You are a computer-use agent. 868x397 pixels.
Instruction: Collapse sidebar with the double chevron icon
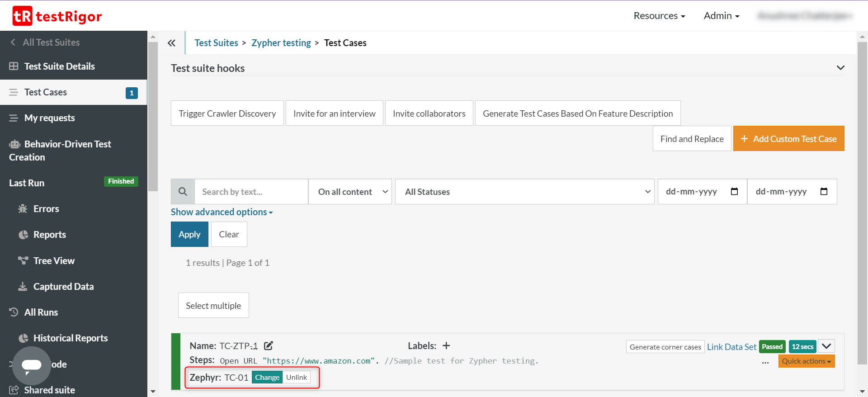[x=171, y=43]
